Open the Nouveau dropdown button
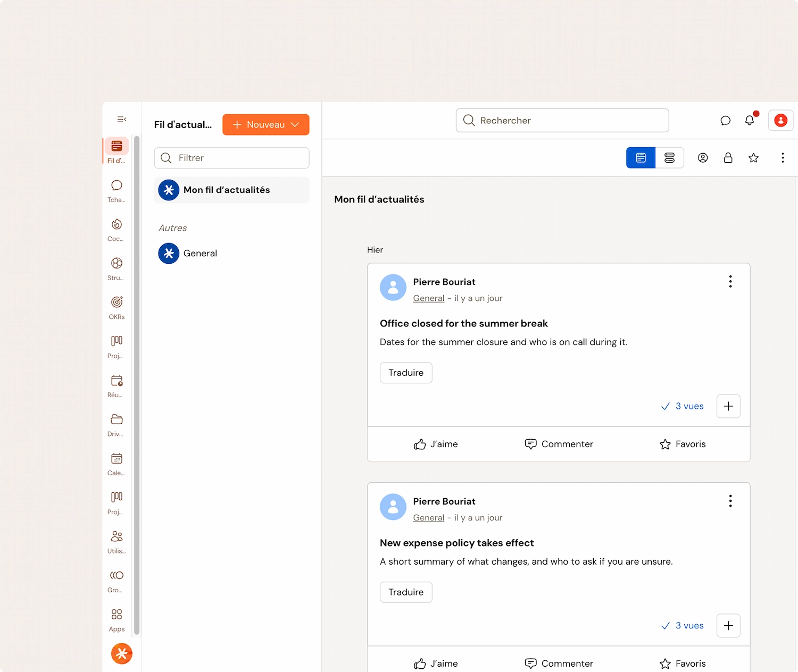The image size is (798, 672). [266, 124]
